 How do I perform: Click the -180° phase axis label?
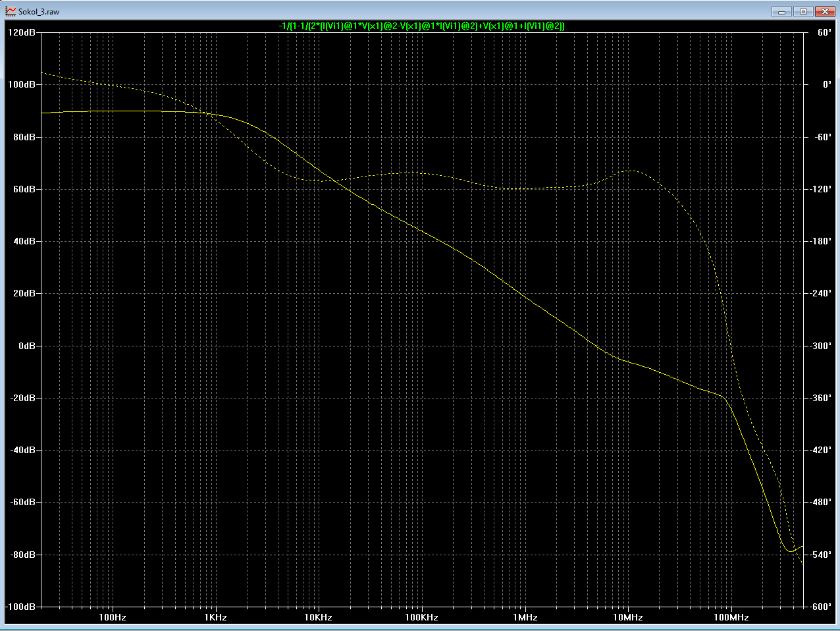[821, 241]
